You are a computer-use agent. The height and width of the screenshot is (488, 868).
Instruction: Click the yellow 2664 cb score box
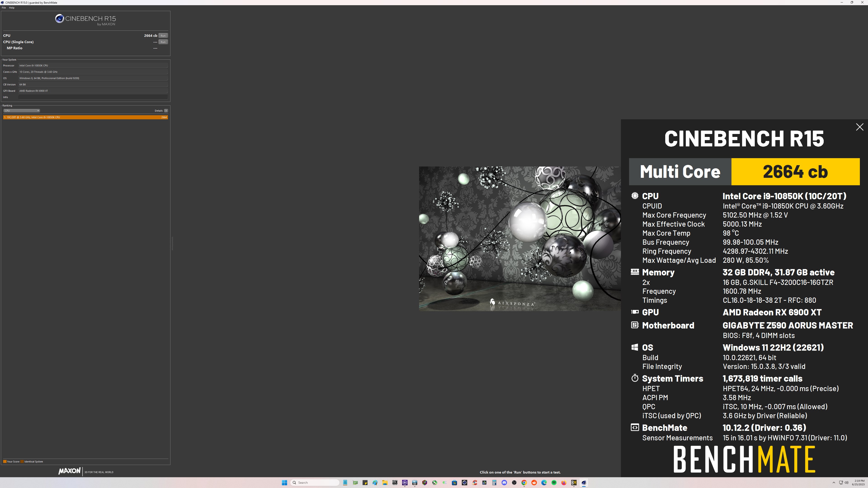795,172
